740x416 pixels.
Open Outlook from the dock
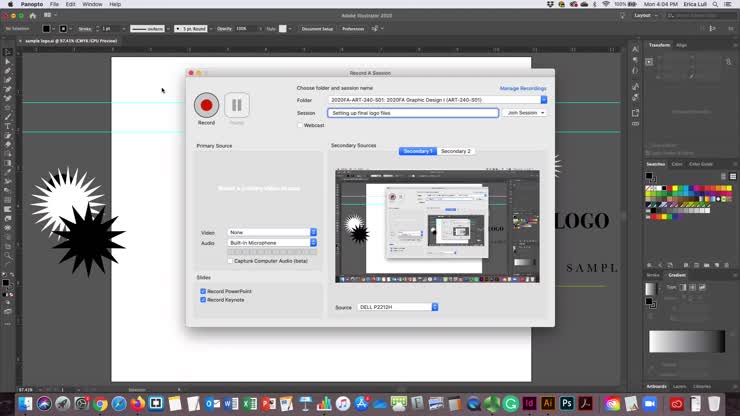coord(212,404)
